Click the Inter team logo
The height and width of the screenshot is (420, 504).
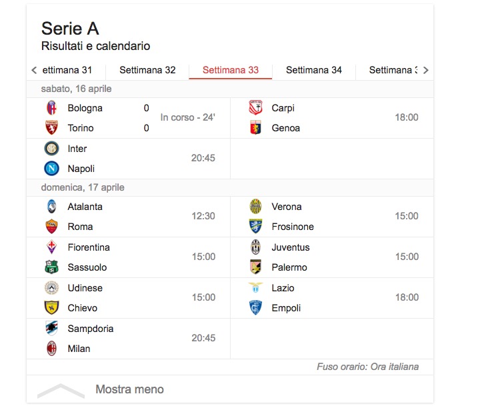[51, 149]
